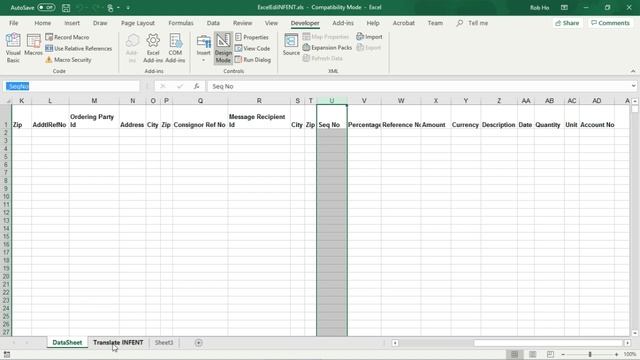Click the formula bar text Seq No
The image size is (640, 360).
coord(223,87)
